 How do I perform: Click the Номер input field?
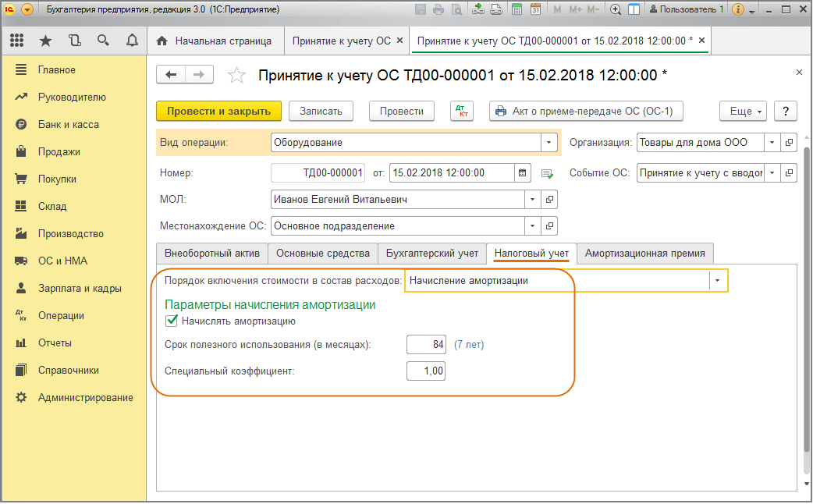click(318, 172)
